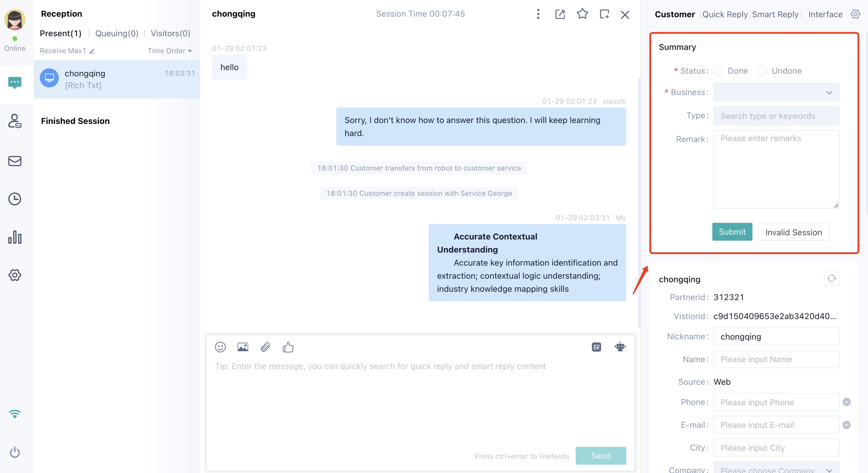Send satisfaction thumbs-up invitation

(288, 347)
